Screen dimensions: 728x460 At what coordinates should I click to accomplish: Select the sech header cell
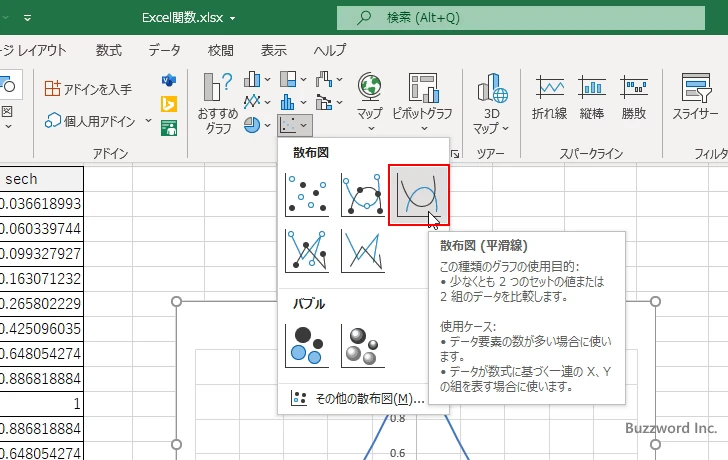coord(41,179)
